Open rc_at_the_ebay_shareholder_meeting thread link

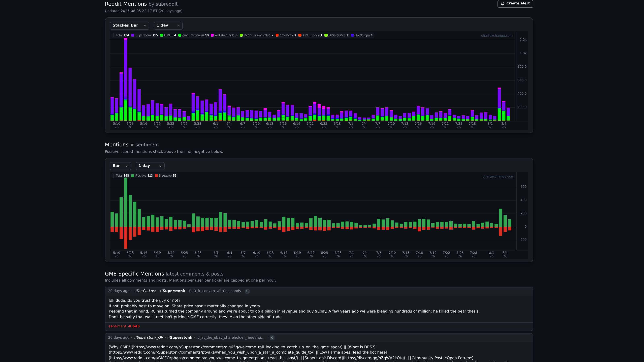(x=230, y=338)
